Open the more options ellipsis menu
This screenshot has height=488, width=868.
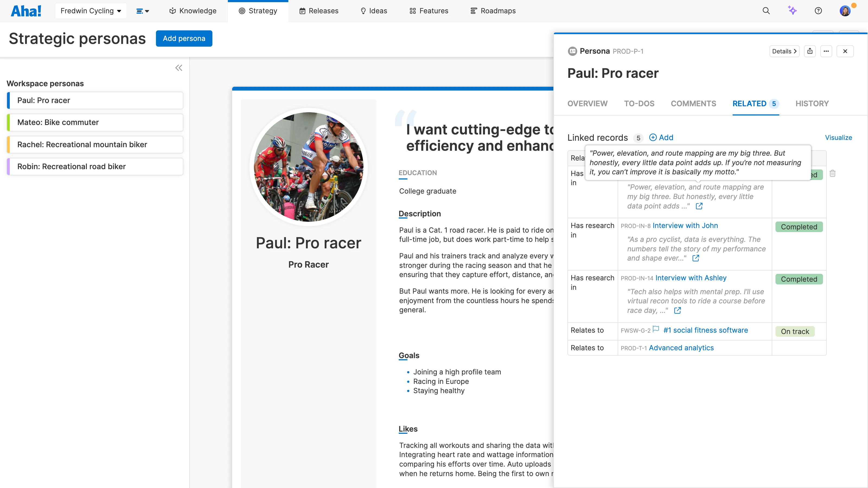coord(826,51)
